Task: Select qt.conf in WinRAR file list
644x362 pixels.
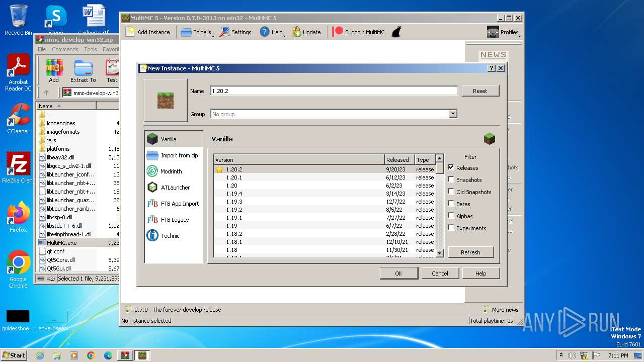Action: (x=55, y=251)
